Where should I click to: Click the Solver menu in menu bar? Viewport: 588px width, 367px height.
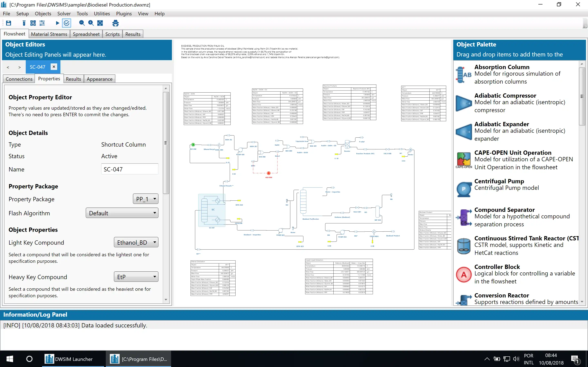click(x=64, y=13)
